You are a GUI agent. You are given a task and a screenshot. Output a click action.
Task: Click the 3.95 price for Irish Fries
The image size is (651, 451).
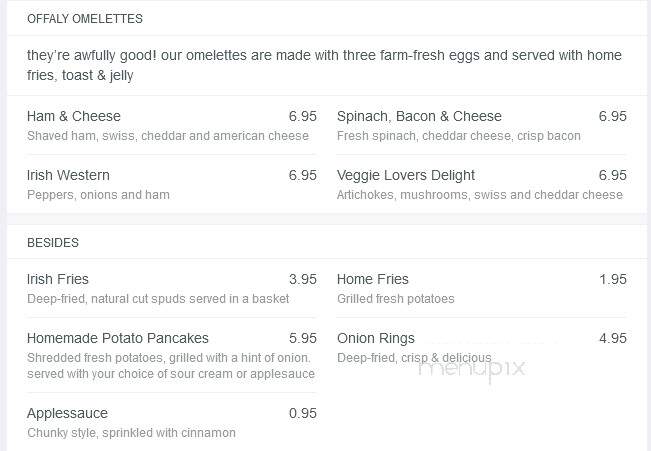[303, 279]
